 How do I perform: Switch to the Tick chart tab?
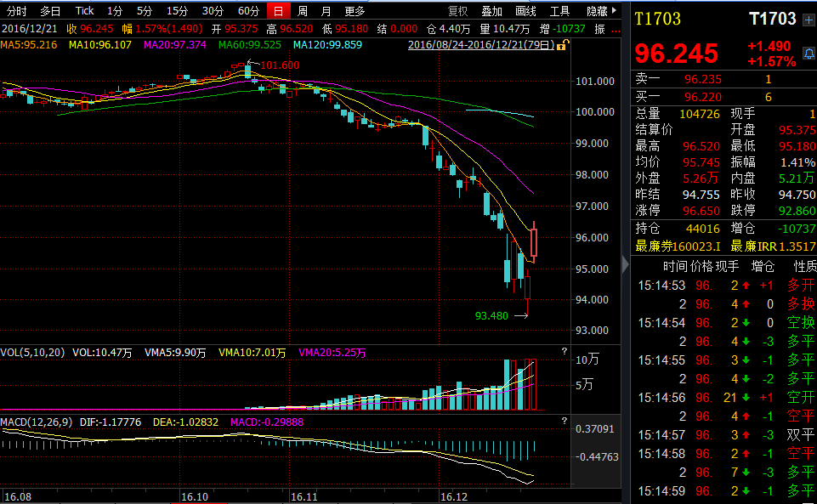[x=84, y=11]
